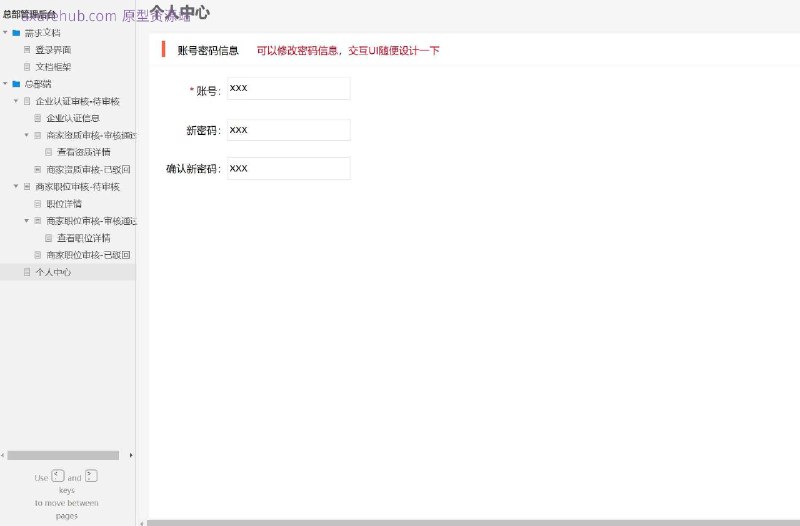Click the page icon beside 商家职位审核-已驳回
This screenshot has height=526, width=800.
[x=38, y=255]
